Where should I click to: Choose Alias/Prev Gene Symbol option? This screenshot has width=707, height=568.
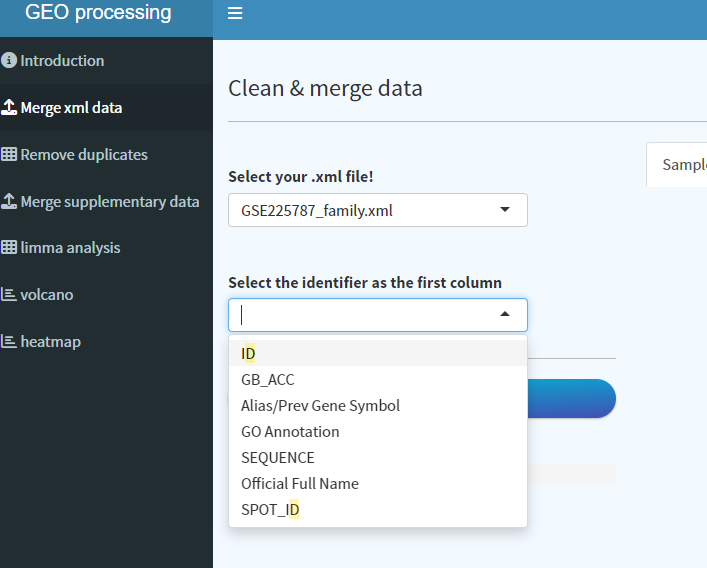point(378,406)
